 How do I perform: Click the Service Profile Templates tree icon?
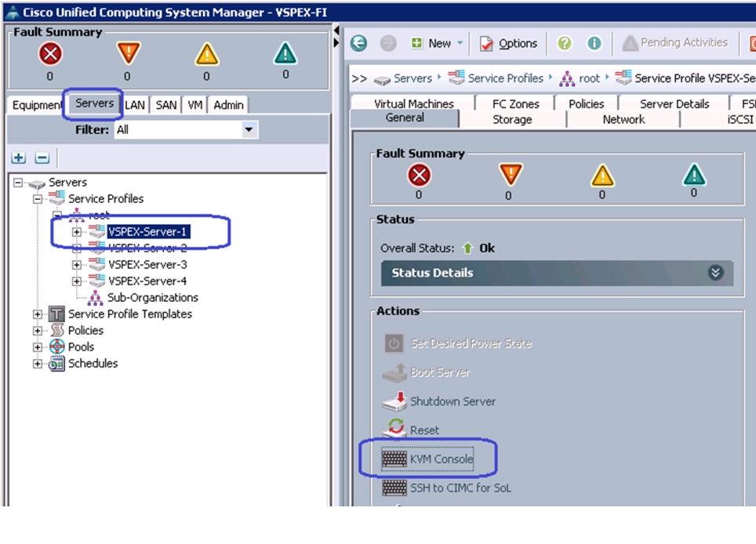[x=56, y=314]
